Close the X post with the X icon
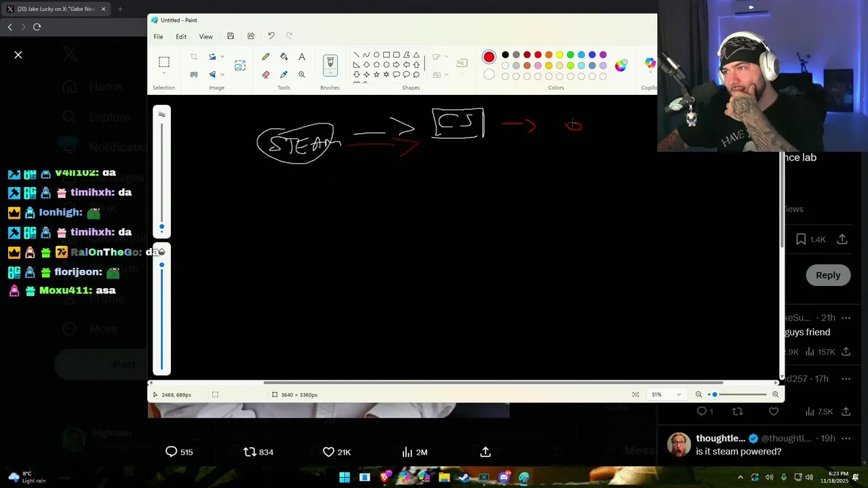 pyautogui.click(x=18, y=55)
